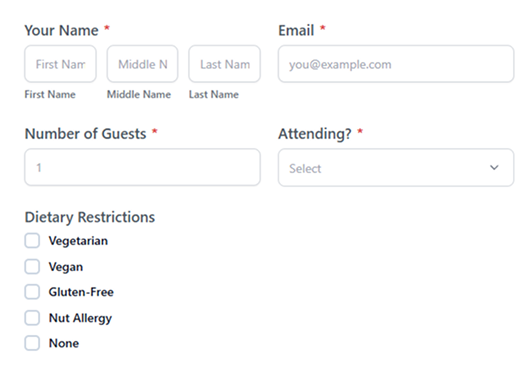
Task: Click the Middle Name input field
Action: [142, 64]
